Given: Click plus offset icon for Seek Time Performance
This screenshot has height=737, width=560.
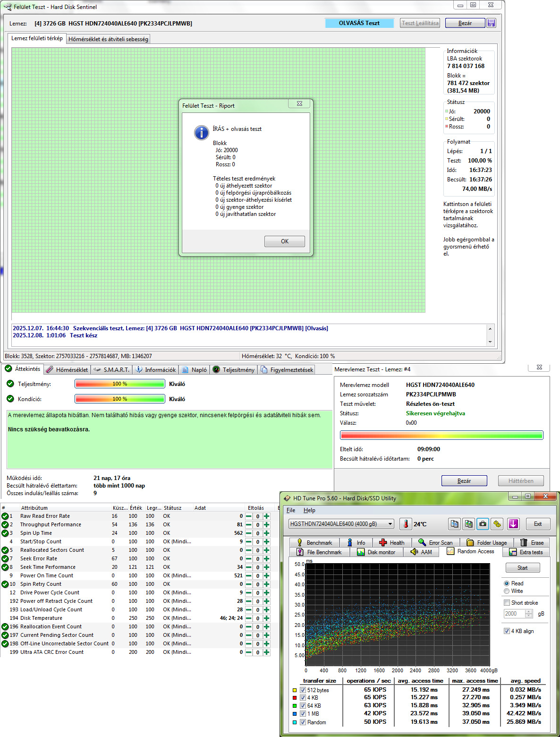Looking at the screenshot, I should pyautogui.click(x=266, y=567).
